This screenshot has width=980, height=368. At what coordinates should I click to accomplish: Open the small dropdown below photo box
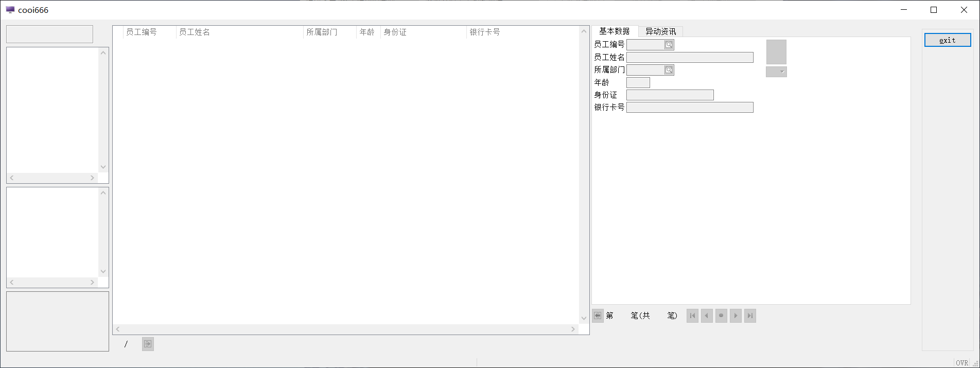[776, 72]
